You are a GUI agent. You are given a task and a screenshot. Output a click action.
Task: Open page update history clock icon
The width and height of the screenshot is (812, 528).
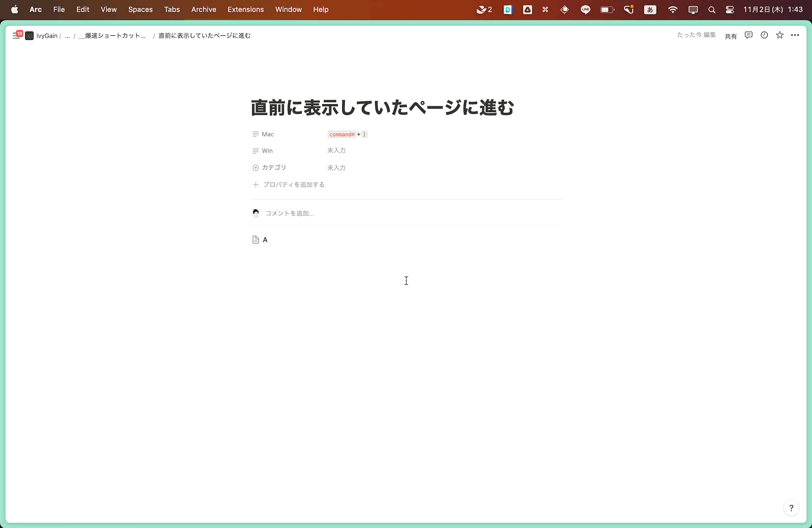pos(764,35)
